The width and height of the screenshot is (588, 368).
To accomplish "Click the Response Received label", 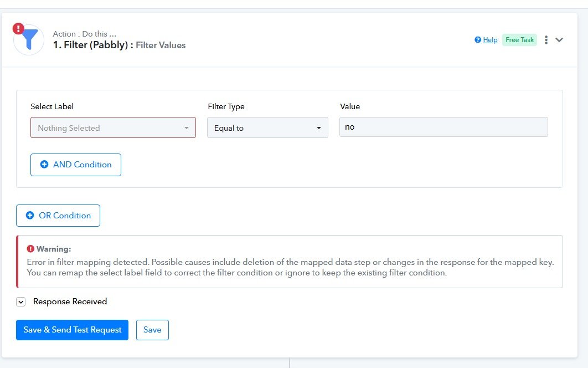I will [70, 301].
